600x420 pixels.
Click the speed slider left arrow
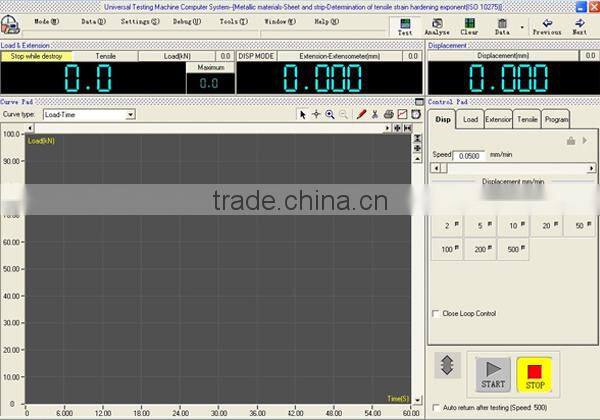[435, 168]
